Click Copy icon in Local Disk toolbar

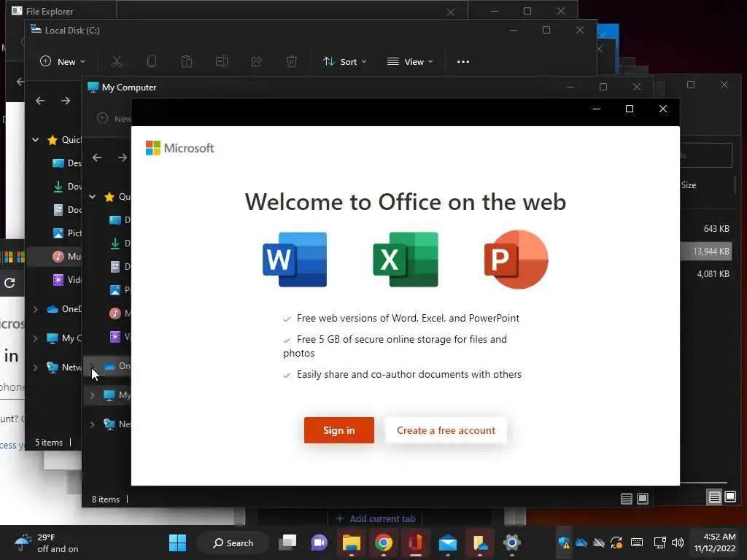tap(152, 61)
